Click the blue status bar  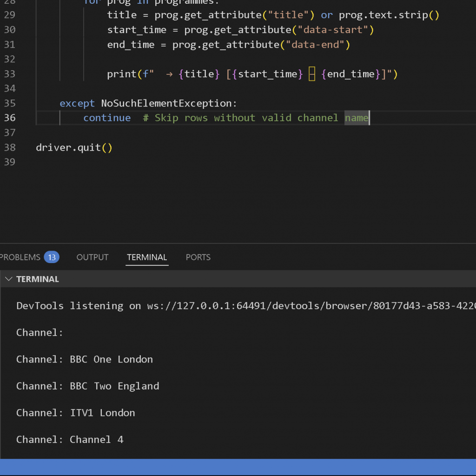pos(238,467)
